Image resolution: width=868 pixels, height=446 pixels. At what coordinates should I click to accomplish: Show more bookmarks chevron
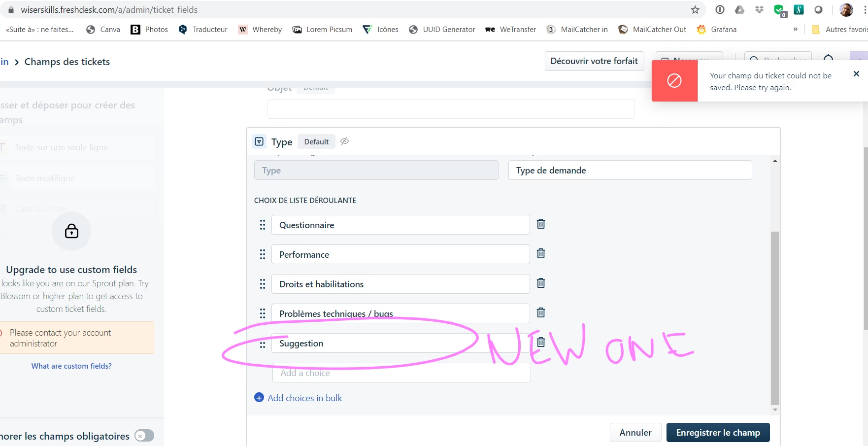pos(795,30)
